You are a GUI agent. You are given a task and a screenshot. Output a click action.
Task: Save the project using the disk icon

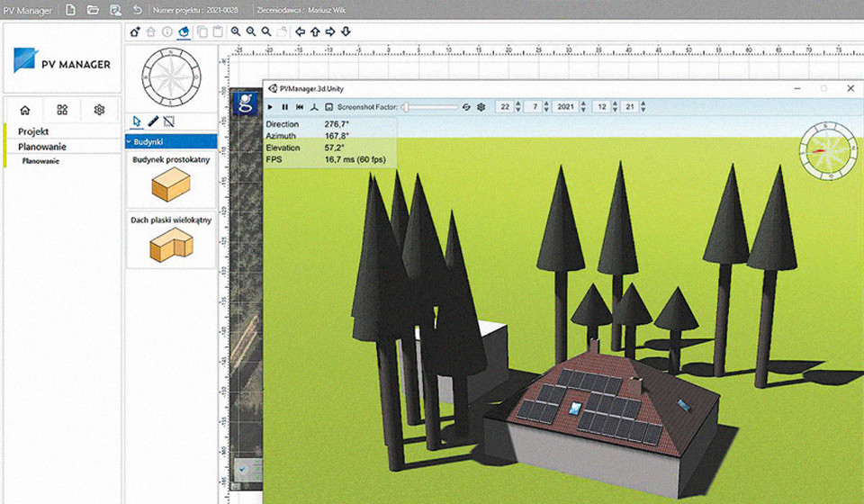pyautogui.click(x=115, y=10)
